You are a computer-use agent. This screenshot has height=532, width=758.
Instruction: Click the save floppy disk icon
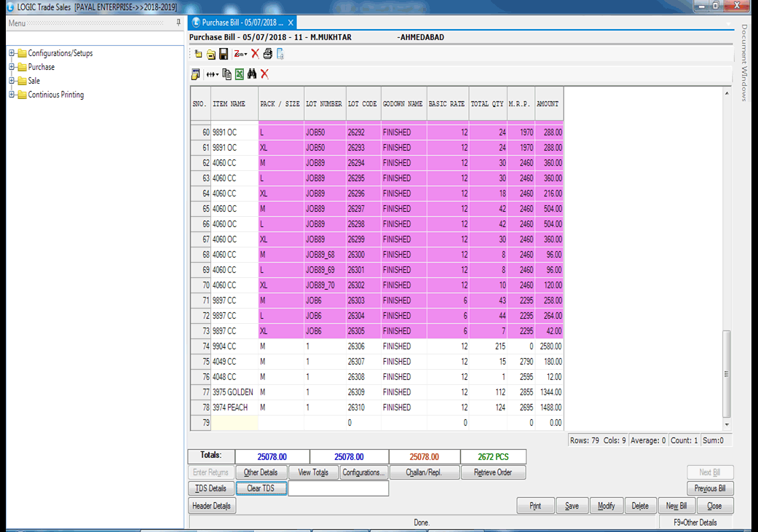[x=224, y=54]
